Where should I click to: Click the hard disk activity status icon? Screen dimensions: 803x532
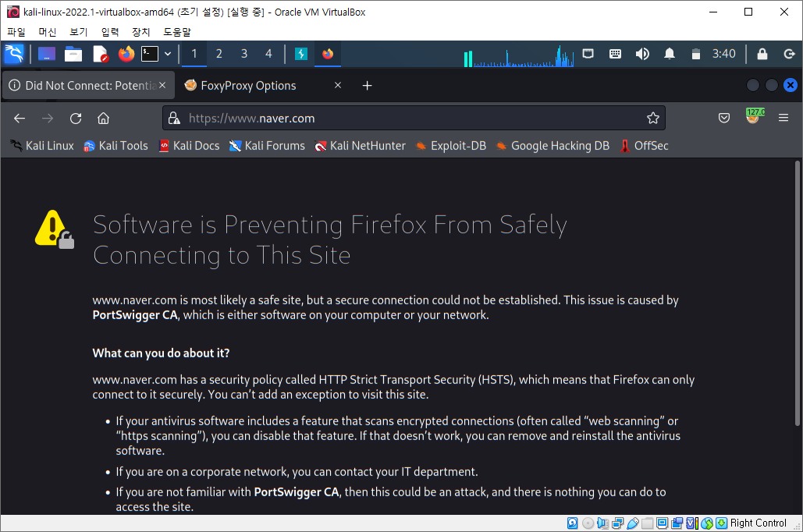click(x=573, y=523)
